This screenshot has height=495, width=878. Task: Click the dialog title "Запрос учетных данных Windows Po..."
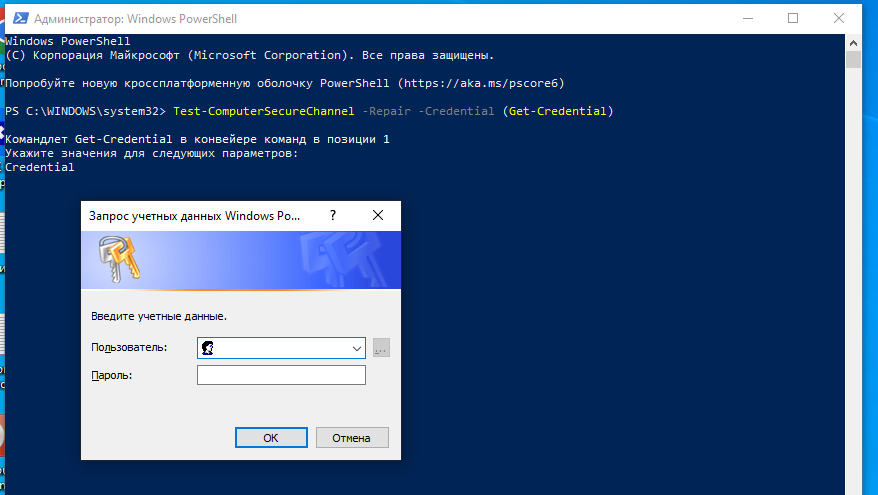(194, 216)
